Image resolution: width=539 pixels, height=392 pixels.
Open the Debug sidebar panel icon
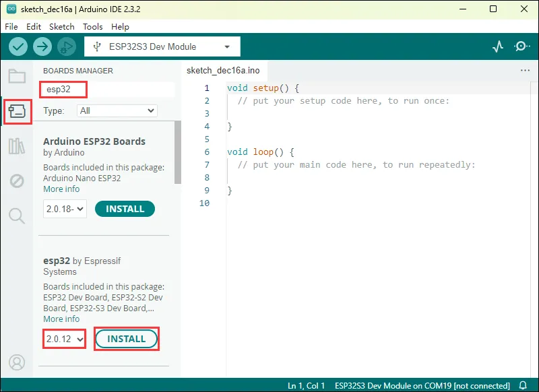(17, 181)
